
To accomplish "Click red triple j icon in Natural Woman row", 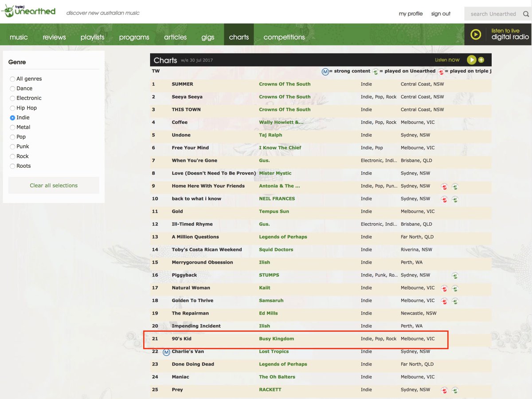I will click(444, 288).
